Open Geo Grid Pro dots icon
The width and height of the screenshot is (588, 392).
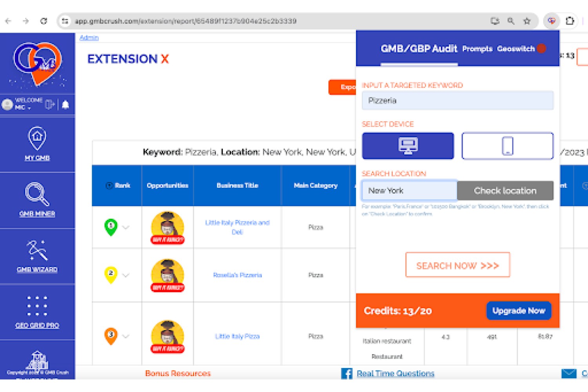coord(37,306)
